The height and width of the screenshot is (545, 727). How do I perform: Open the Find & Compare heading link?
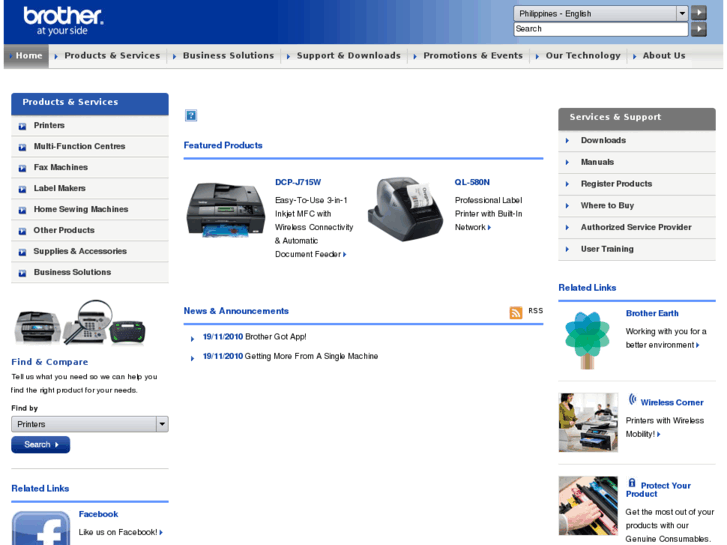point(50,362)
